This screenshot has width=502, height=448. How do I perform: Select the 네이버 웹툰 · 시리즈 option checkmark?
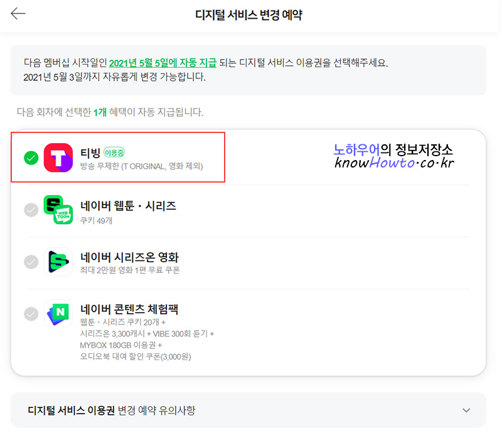click(x=31, y=210)
